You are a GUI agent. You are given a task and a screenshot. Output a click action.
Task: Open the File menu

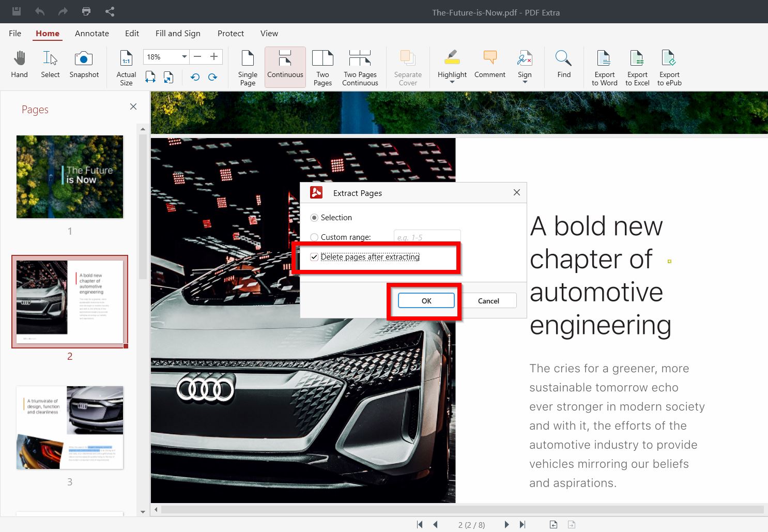click(x=15, y=33)
